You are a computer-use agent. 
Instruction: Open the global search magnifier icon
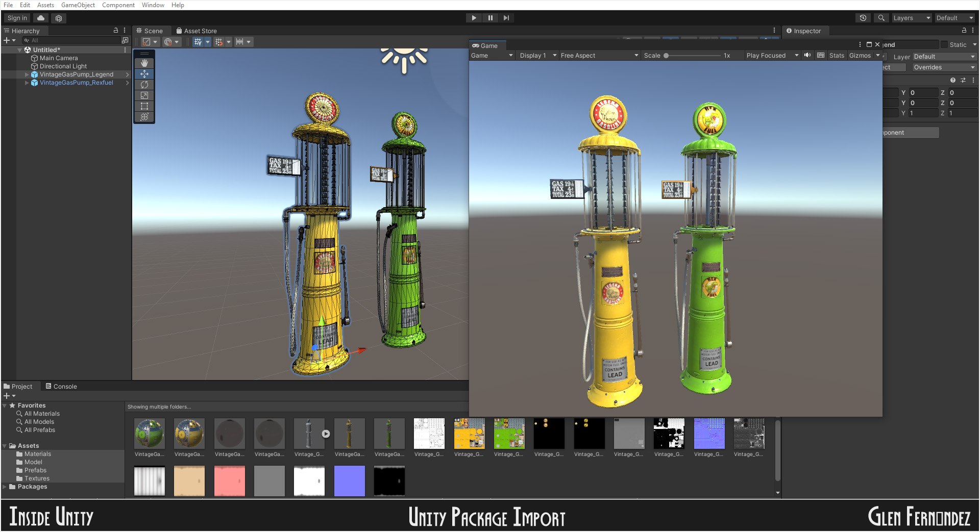pyautogui.click(x=881, y=18)
